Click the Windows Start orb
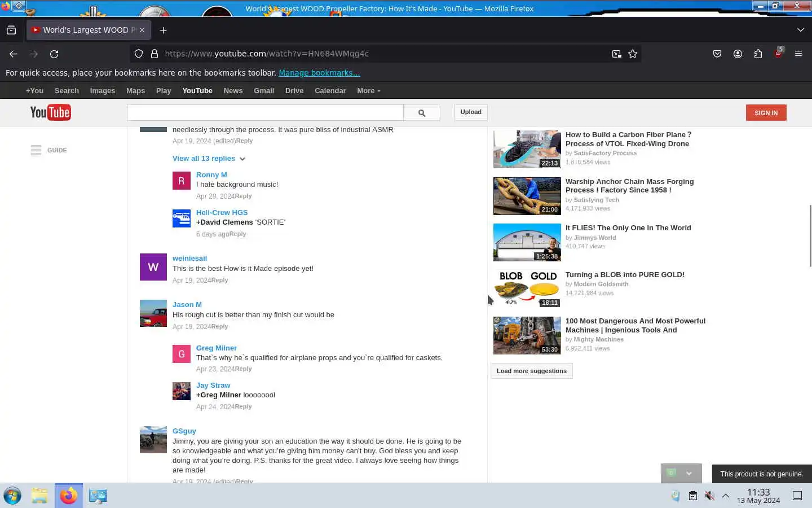The image size is (812, 508). coord(12,496)
